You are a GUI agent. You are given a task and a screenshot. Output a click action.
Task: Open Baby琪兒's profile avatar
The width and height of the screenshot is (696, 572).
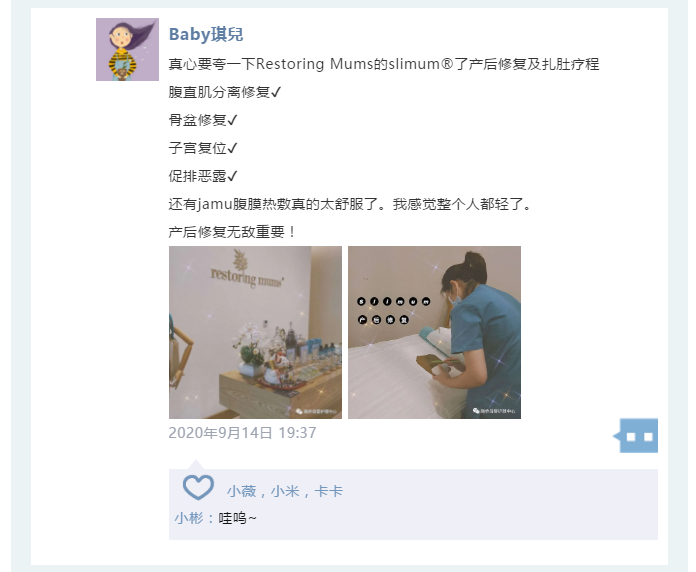[x=127, y=49]
